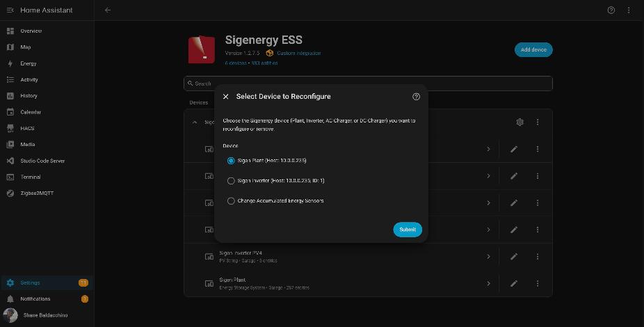The width and height of the screenshot is (644, 327).
Task: Launch the Studio Code Server icon
Action: [10, 161]
